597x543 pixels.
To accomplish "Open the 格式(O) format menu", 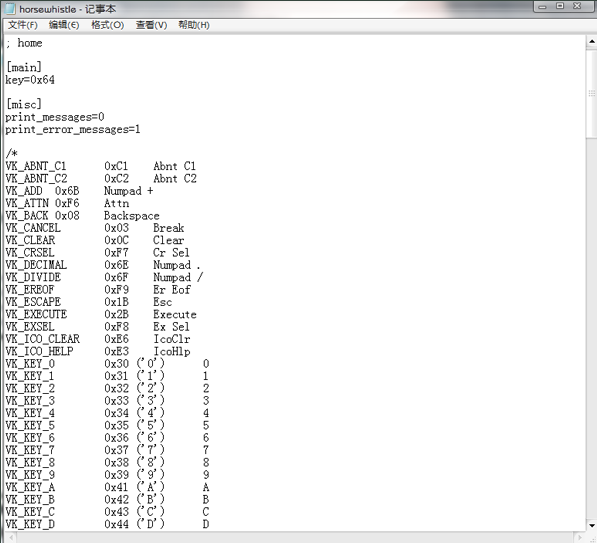I will tap(107, 25).
